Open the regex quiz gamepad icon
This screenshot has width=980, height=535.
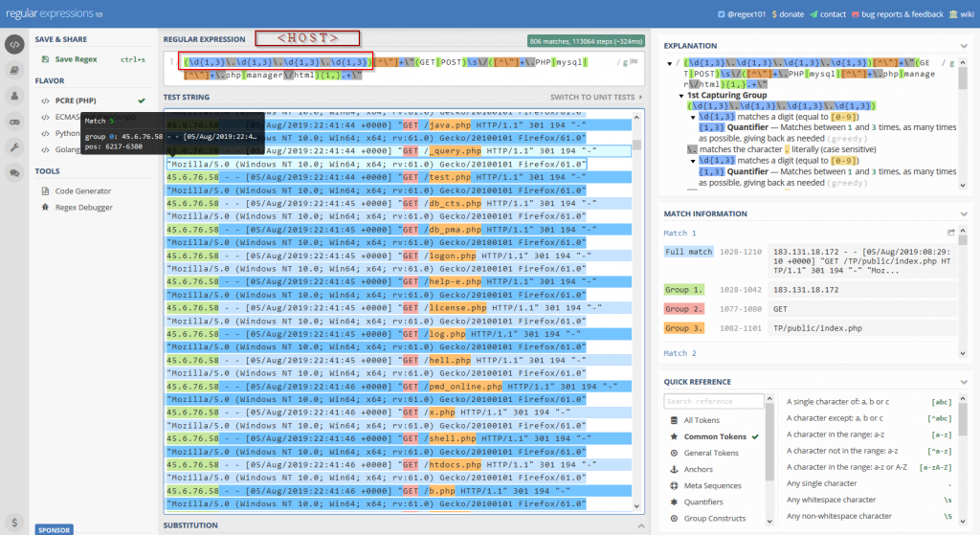[14, 122]
